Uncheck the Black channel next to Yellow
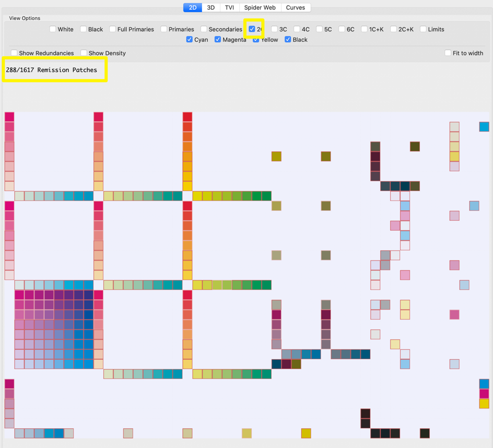Viewport: 493px width, 448px height. coord(288,40)
